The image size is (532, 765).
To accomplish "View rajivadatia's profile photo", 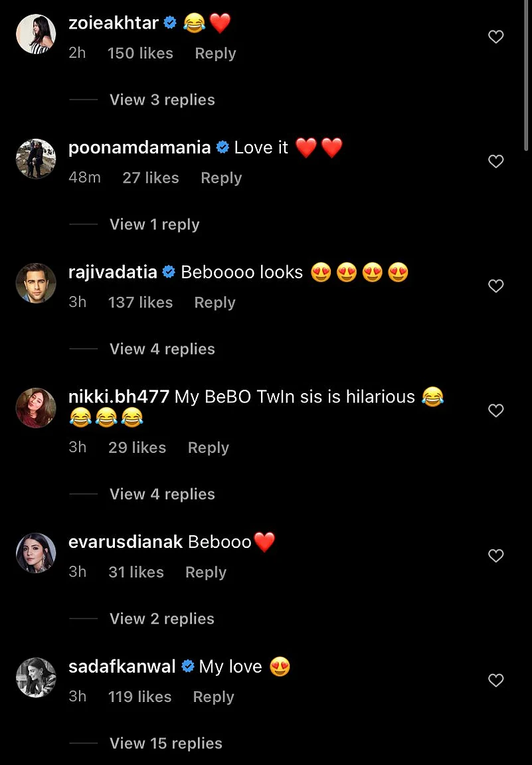I will point(36,283).
